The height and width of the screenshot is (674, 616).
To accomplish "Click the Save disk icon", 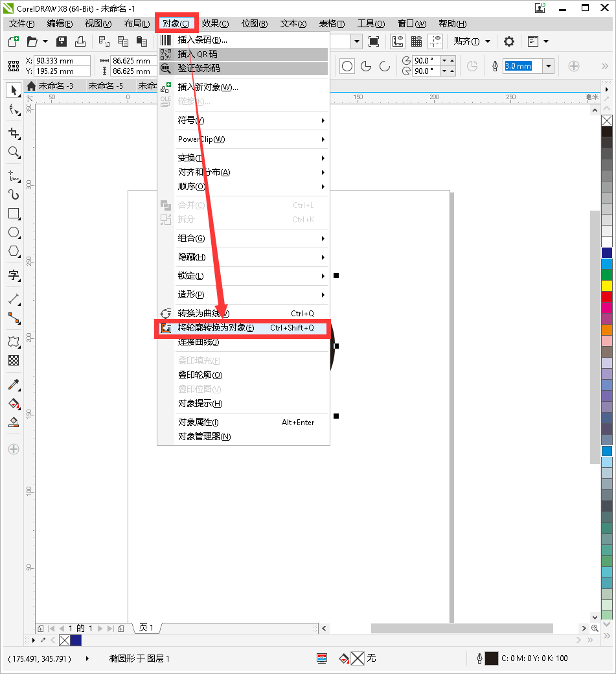I will click(62, 41).
